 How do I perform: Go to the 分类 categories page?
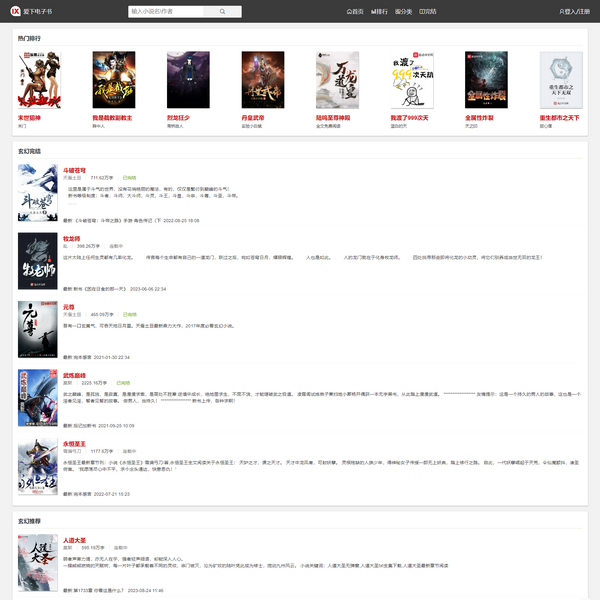pyautogui.click(x=403, y=12)
